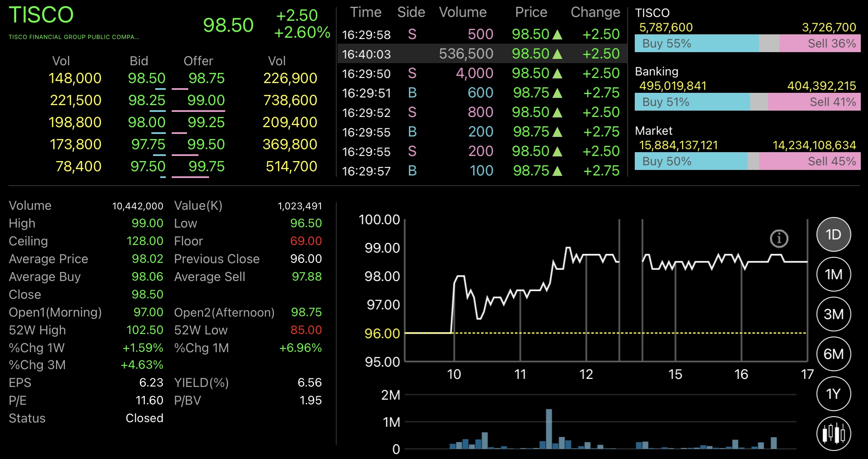Select the highlighted 16:40:03 trade row
Viewport: 868px width, 459px height.
click(482, 54)
